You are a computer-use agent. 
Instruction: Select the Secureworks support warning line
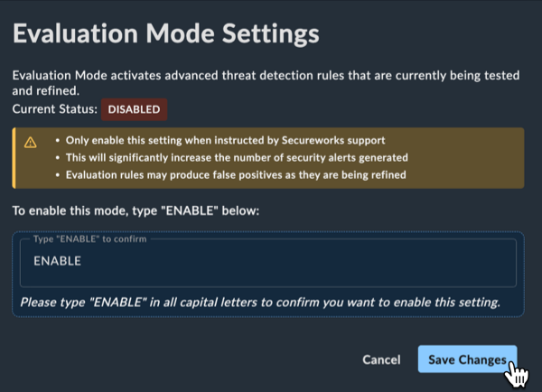225,140
